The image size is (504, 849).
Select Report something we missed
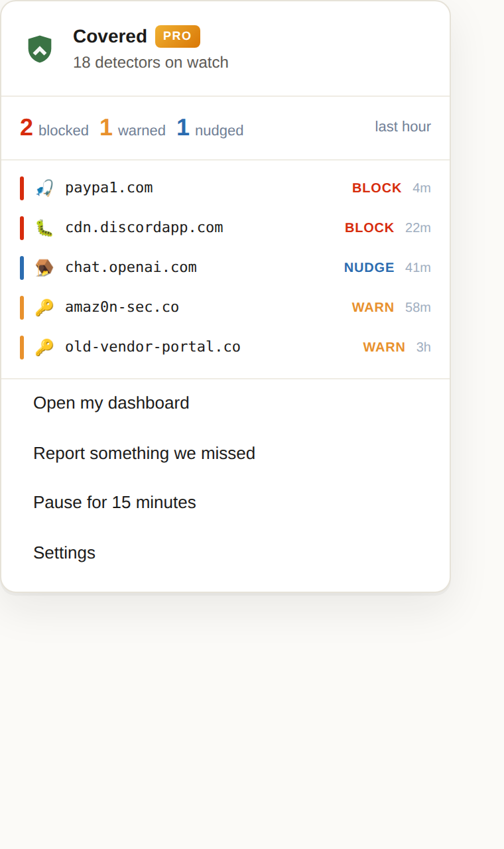pos(225,453)
